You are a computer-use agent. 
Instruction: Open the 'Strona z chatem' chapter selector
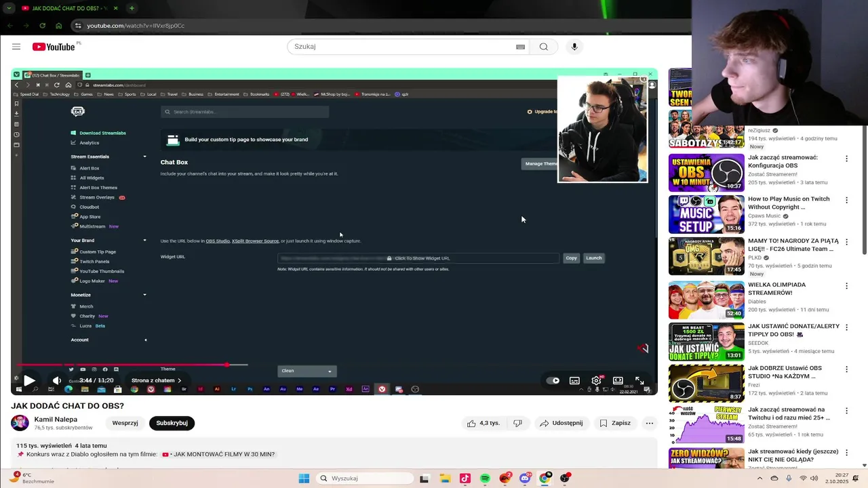pos(156,381)
